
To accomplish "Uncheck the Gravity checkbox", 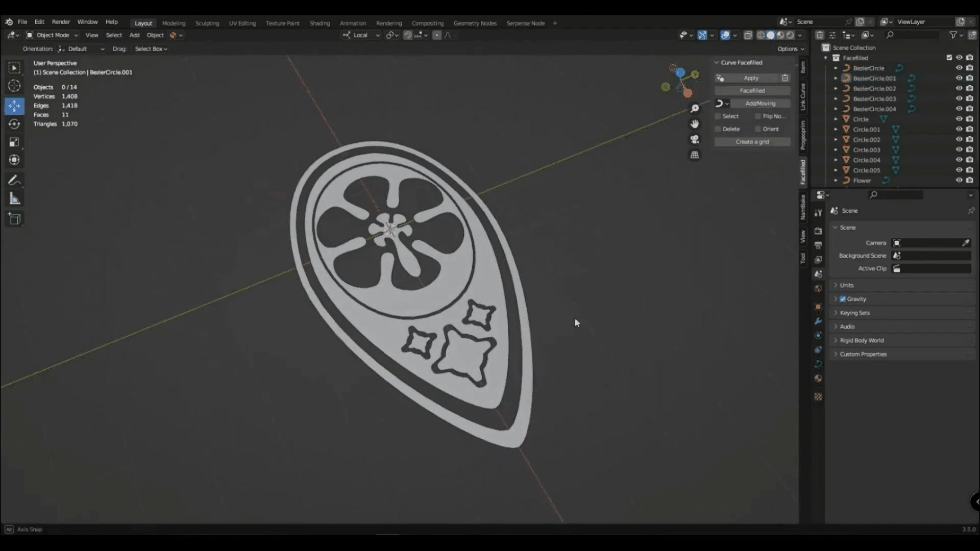I will [x=843, y=299].
